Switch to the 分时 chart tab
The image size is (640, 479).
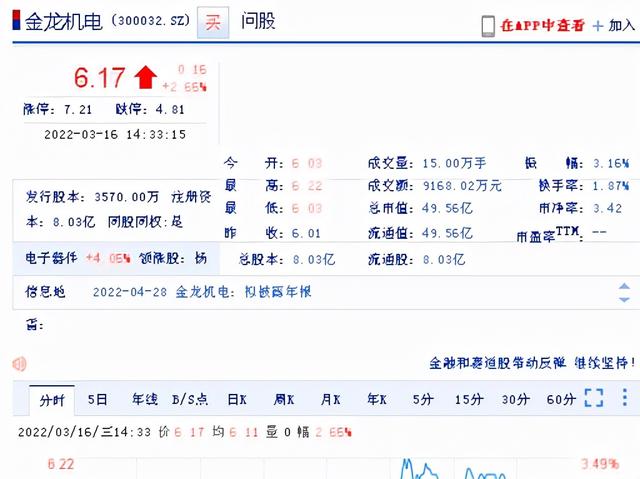click(x=52, y=400)
